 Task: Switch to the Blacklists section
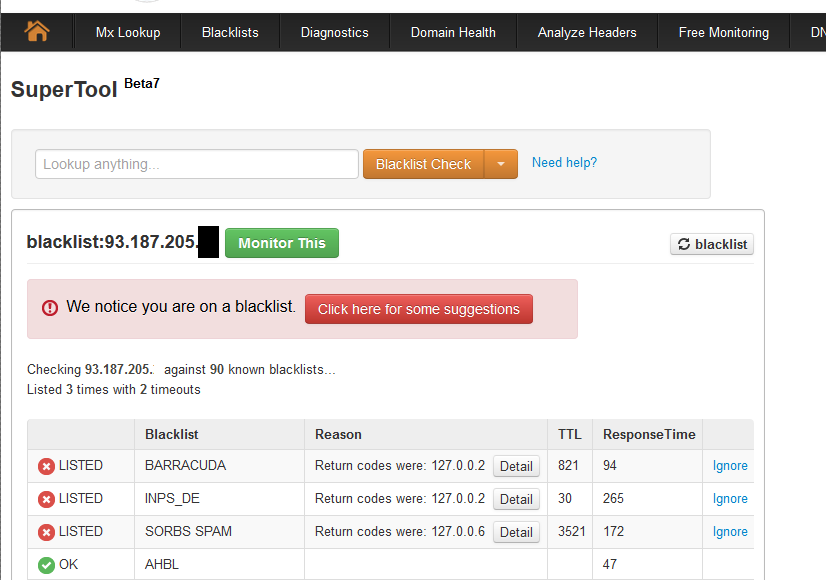pyautogui.click(x=229, y=31)
